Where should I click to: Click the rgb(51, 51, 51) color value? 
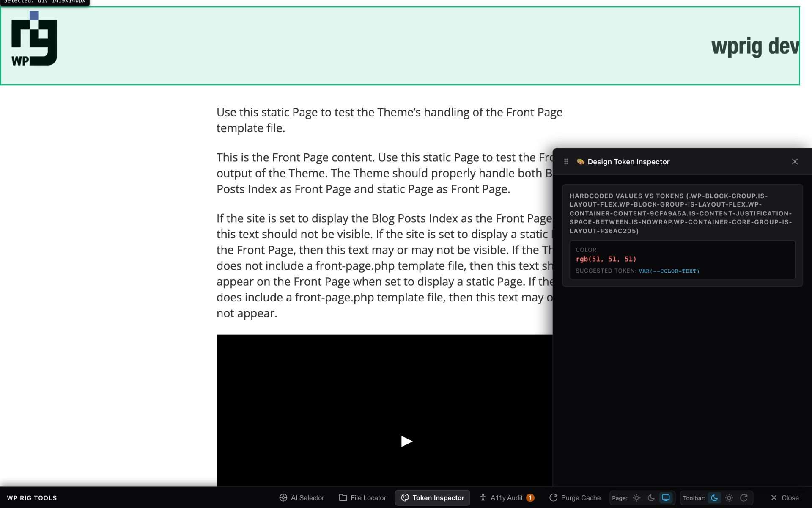coord(606,259)
